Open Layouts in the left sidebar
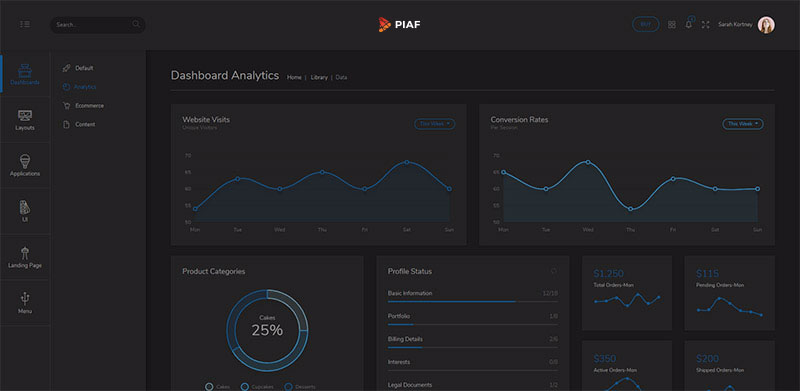 click(x=25, y=120)
